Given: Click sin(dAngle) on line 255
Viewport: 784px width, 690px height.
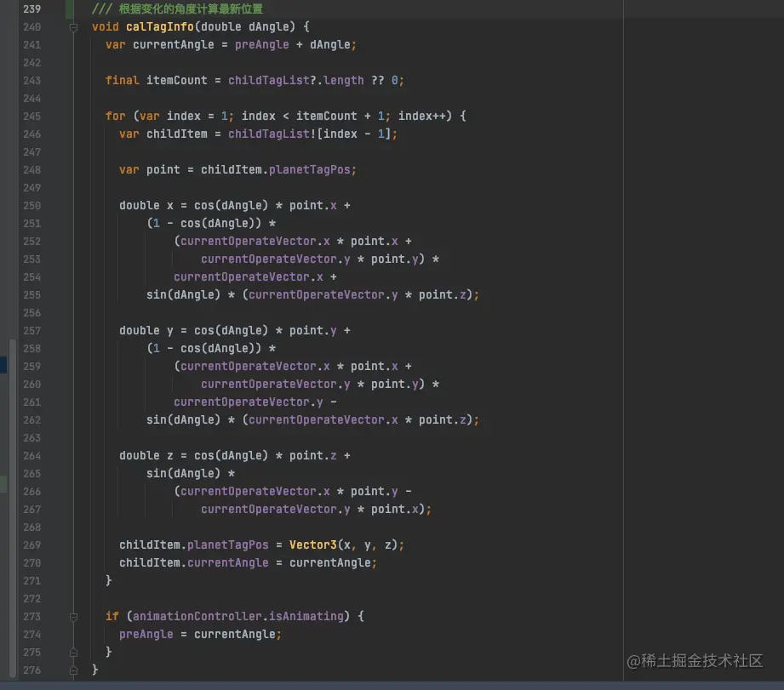Looking at the screenshot, I should coord(183,294).
